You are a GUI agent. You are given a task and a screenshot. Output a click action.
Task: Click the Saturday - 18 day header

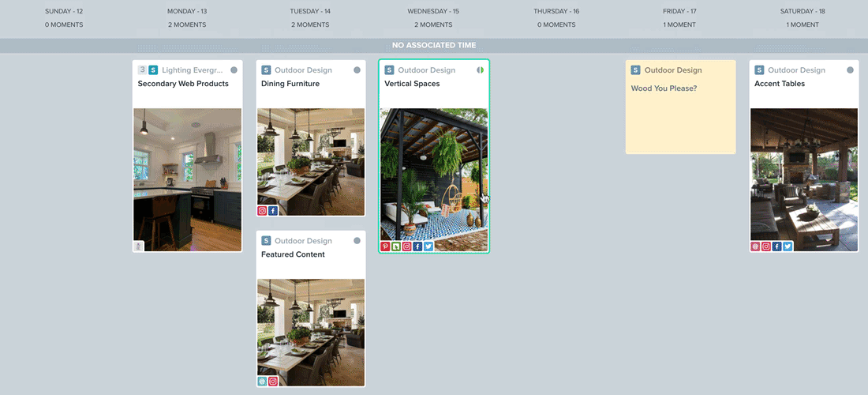point(803,11)
